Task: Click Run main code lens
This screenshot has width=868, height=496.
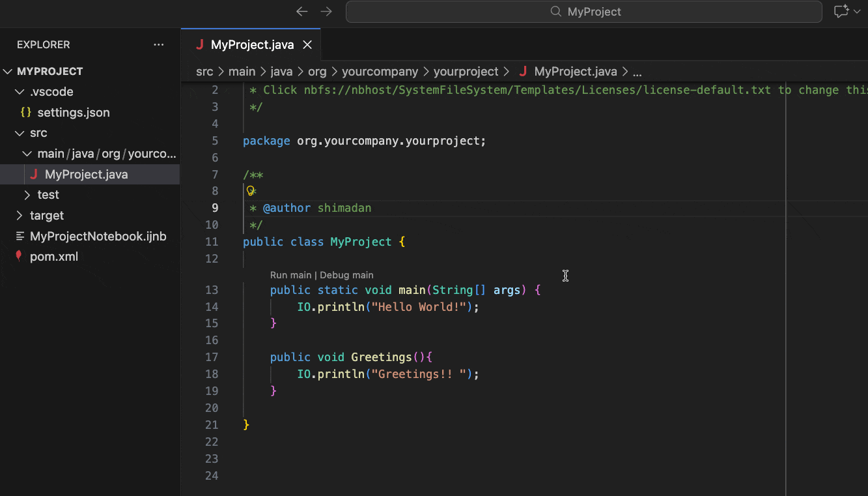Action: 290,275
